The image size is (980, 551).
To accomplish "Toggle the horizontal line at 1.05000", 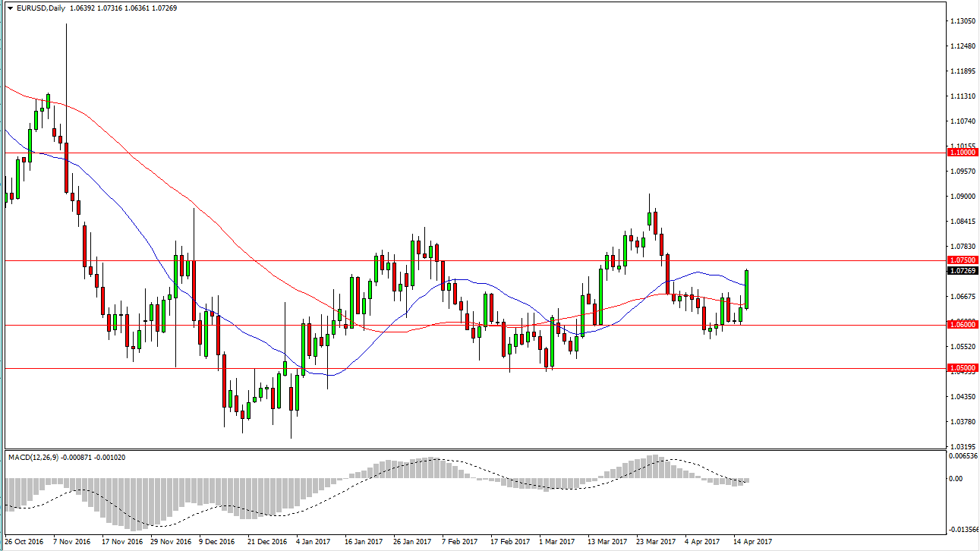I will [x=455, y=370].
